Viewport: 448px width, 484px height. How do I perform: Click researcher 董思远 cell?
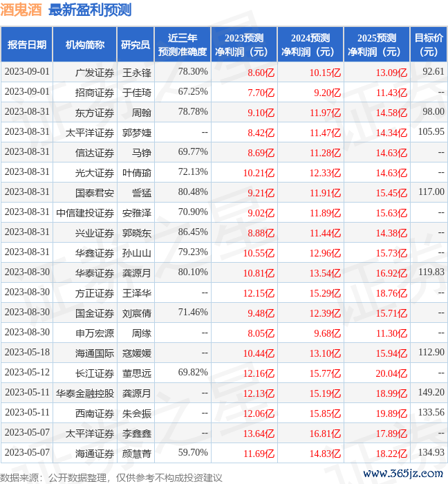137,373
